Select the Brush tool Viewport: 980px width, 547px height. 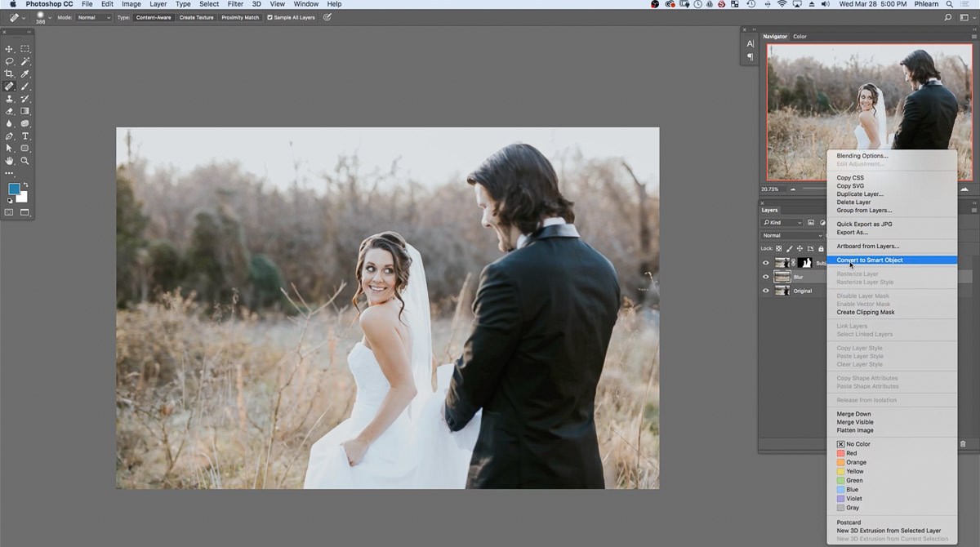click(x=25, y=86)
